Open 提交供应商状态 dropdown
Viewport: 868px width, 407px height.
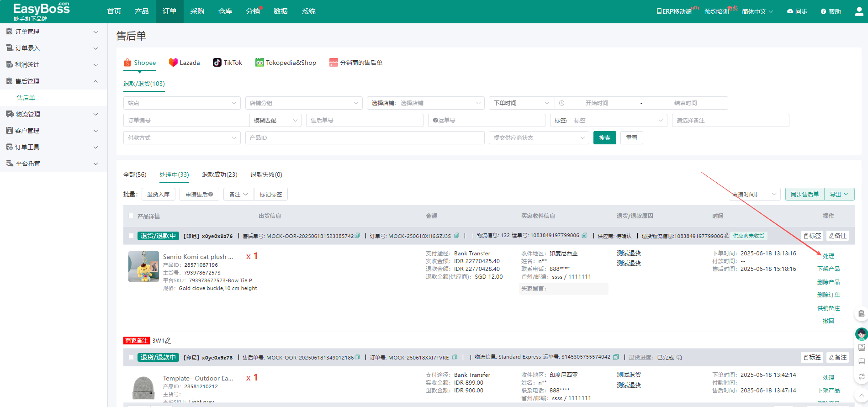tap(539, 138)
